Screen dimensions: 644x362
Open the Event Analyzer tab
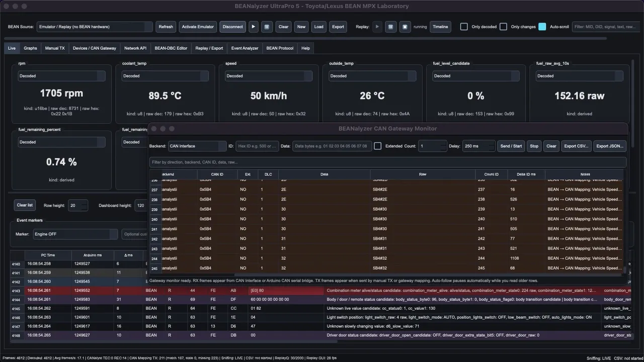245,48
